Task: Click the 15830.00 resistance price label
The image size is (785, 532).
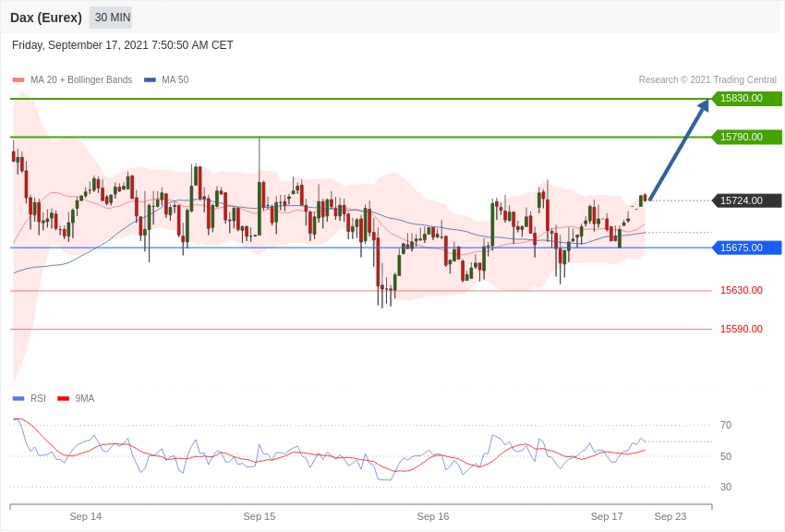Action: (747, 99)
